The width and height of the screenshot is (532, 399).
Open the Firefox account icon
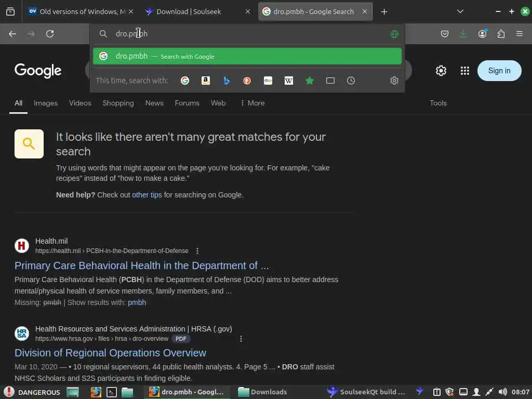click(x=482, y=34)
